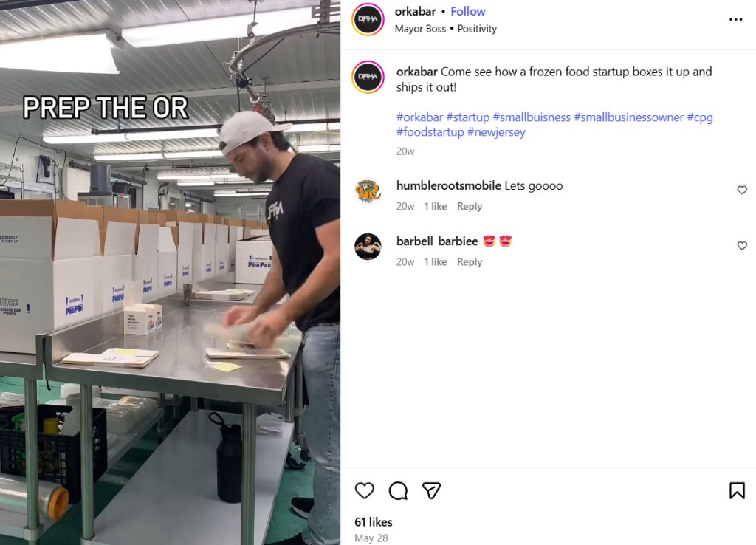Open the #newjersey hashtag
This screenshot has height=545, width=756.
(x=496, y=132)
